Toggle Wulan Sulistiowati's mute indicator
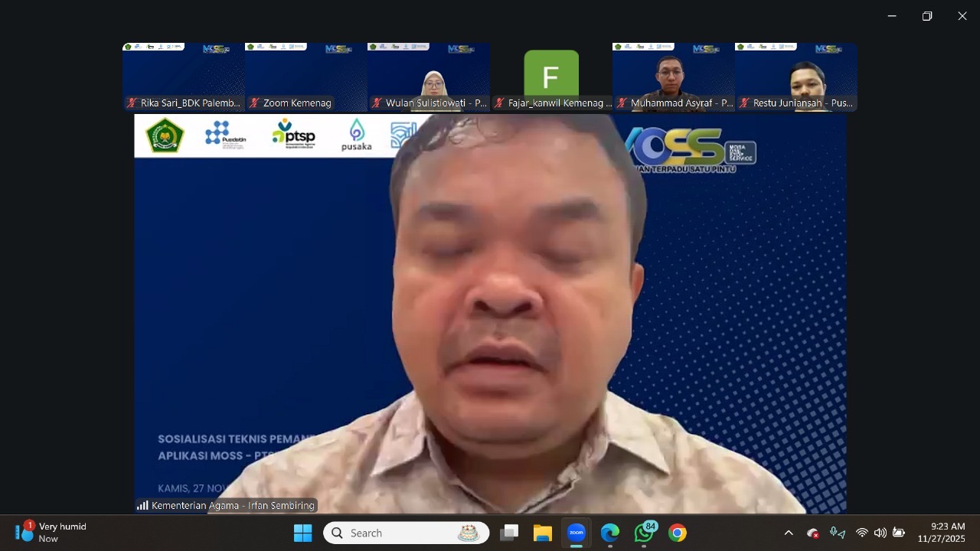The image size is (980, 551). 376,103
